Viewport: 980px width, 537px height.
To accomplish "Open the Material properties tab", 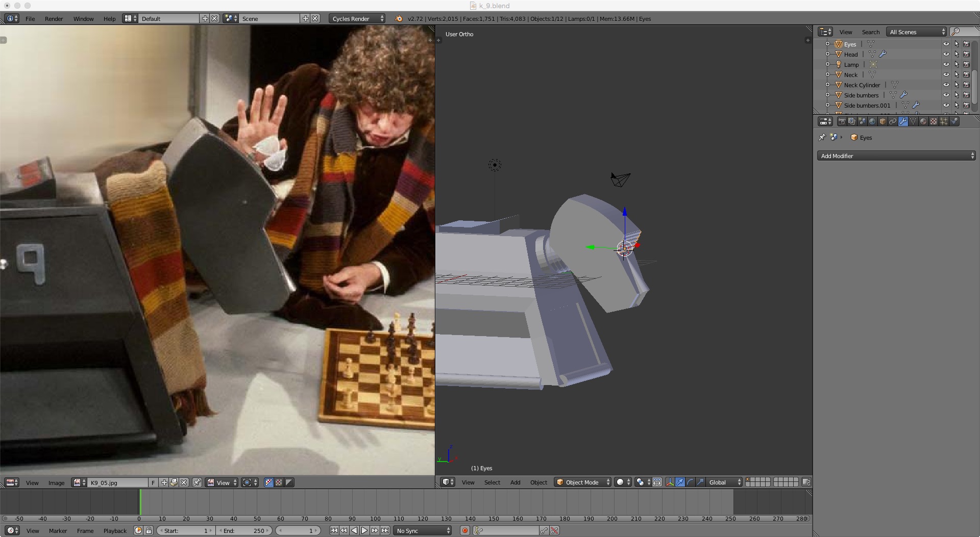I will pos(923,121).
